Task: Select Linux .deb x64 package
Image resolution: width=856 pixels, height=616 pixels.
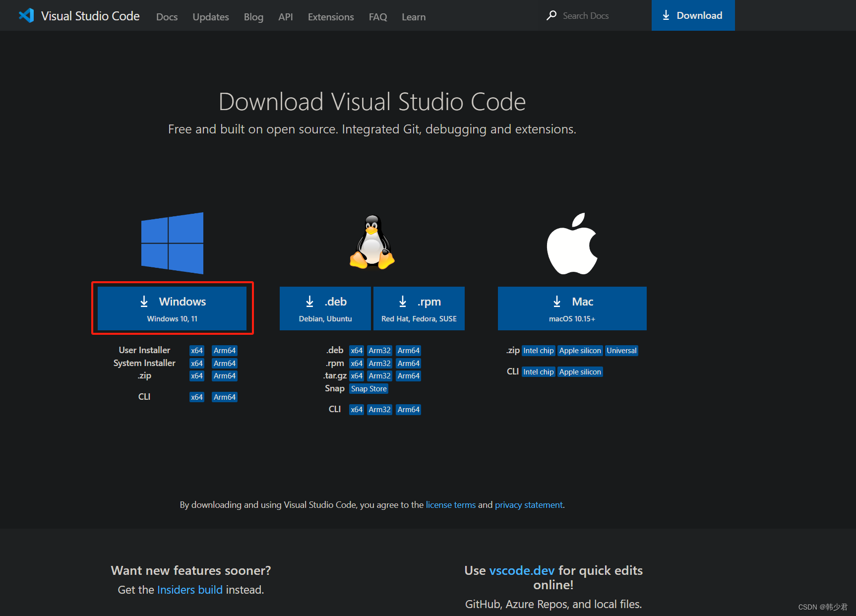Action: click(357, 351)
